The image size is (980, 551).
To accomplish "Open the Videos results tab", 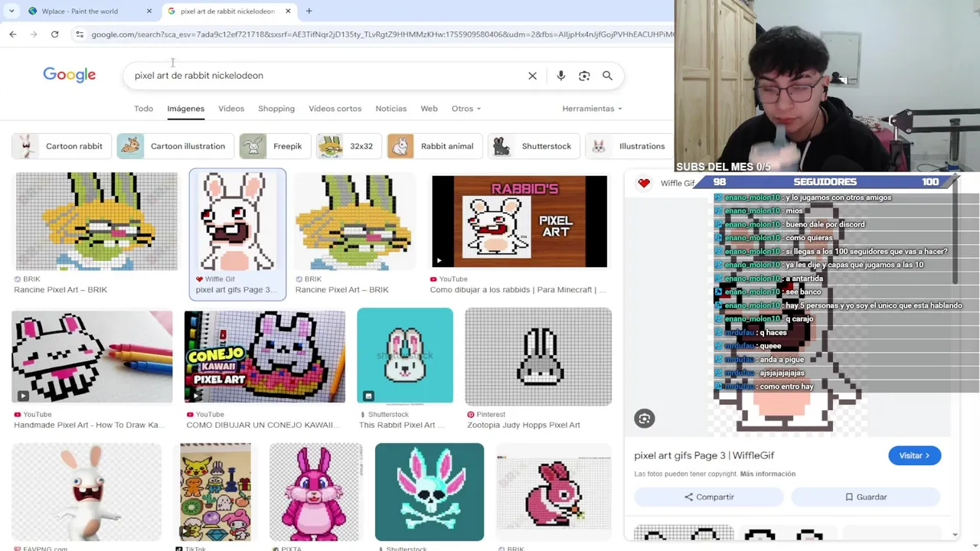I will click(x=231, y=109).
